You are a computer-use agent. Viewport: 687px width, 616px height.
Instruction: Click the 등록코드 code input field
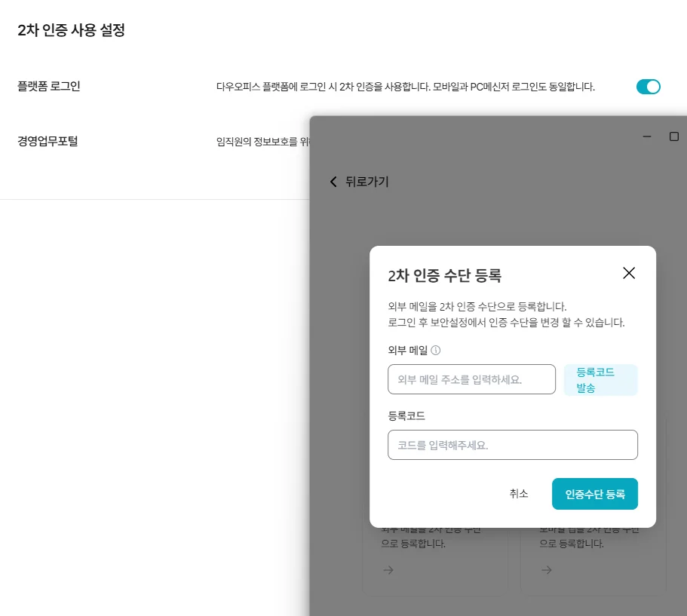[512, 445]
